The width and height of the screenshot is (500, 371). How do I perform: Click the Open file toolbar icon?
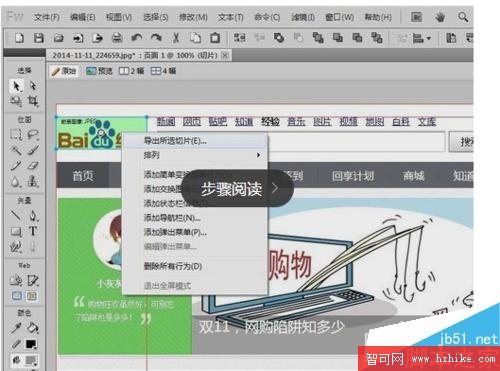pyautogui.click(x=59, y=38)
